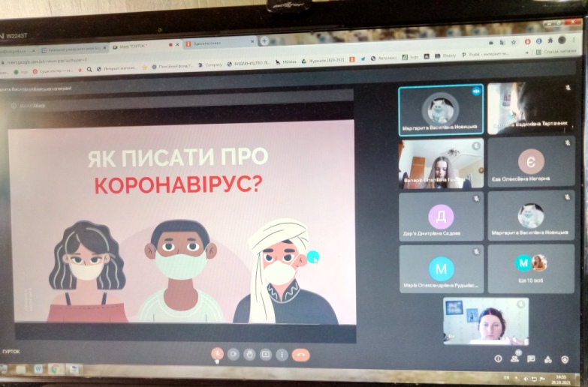The width and height of the screenshot is (588, 387).
Task: Open the 'Суши мастер' bookmark
Action: tap(53, 70)
